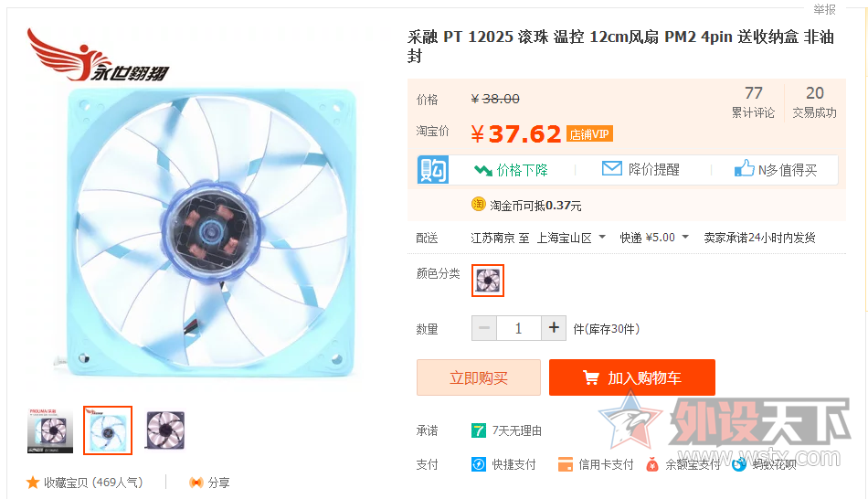
Task: Decrease quantity with the minus button
Action: pyautogui.click(x=484, y=328)
